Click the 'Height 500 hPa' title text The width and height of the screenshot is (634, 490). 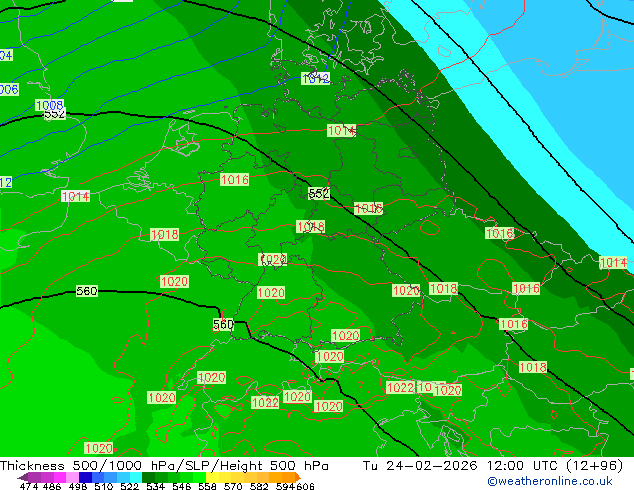[x=274, y=466]
